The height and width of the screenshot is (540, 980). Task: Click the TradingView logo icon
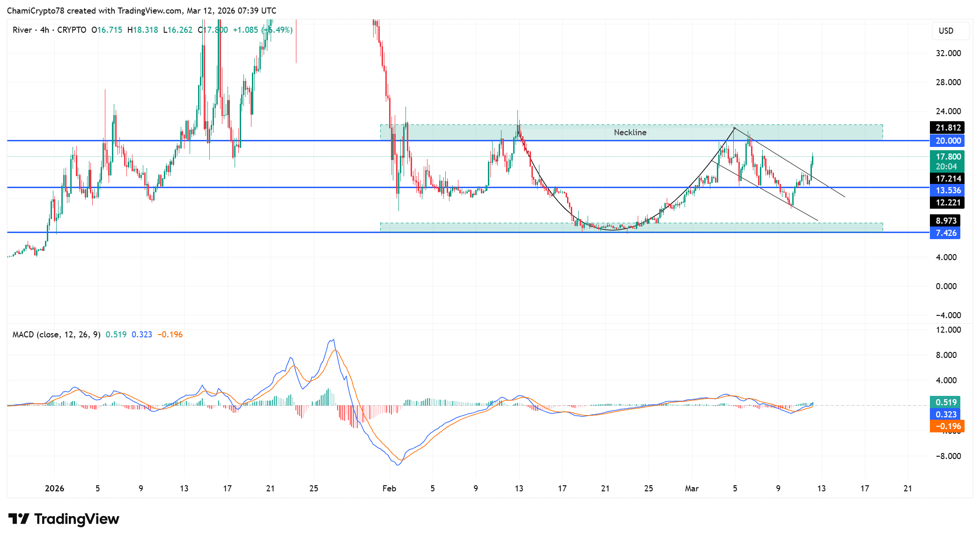click(19, 519)
